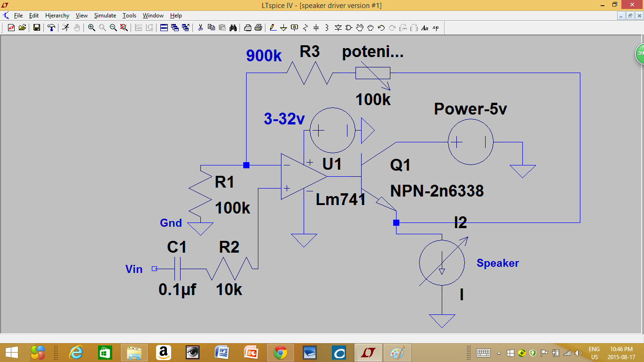
Task: Undo the last edit
Action: [x=381, y=27]
